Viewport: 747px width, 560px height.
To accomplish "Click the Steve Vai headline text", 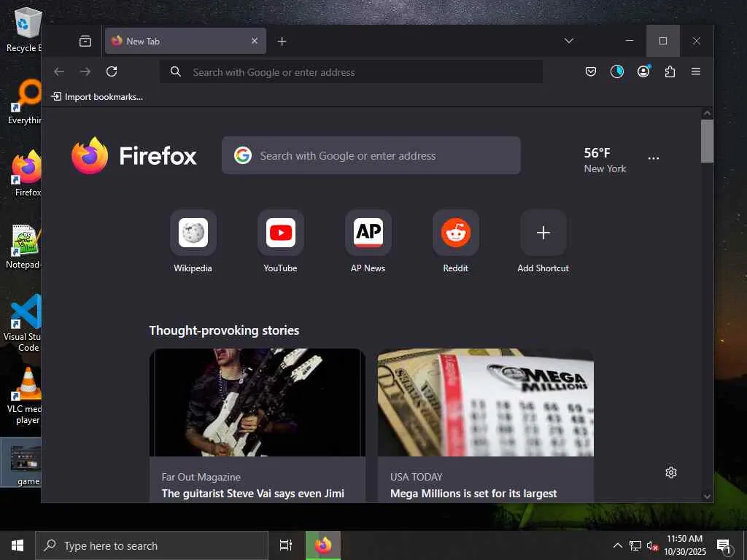I will 253,494.
